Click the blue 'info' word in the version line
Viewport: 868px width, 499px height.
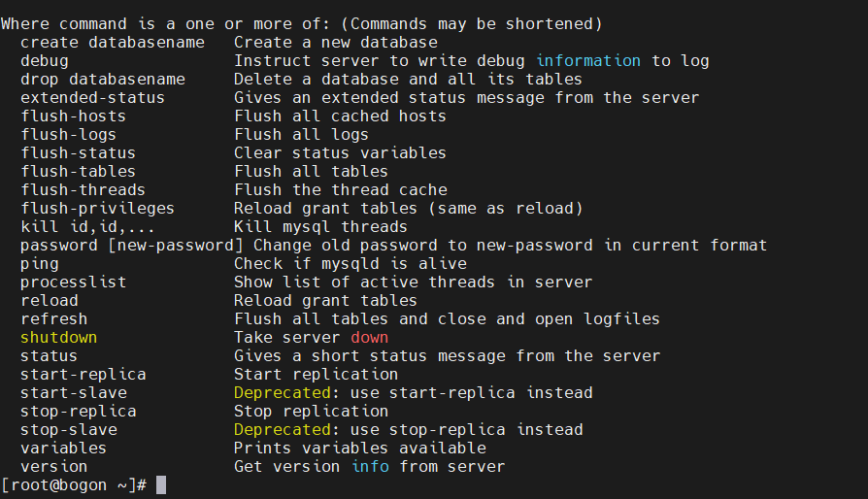point(370,466)
